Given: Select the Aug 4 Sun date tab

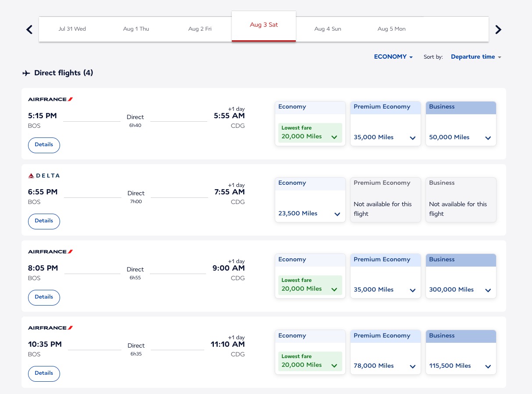Looking at the screenshot, I should pos(328,29).
